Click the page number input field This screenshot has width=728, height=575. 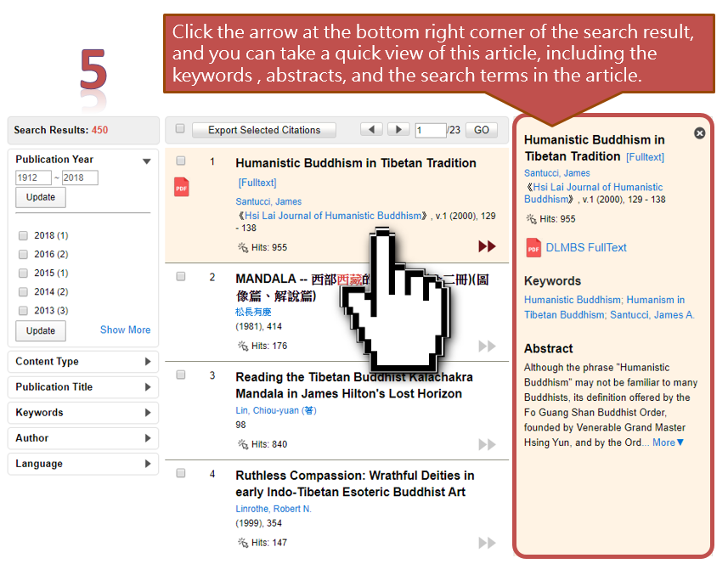click(430, 130)
